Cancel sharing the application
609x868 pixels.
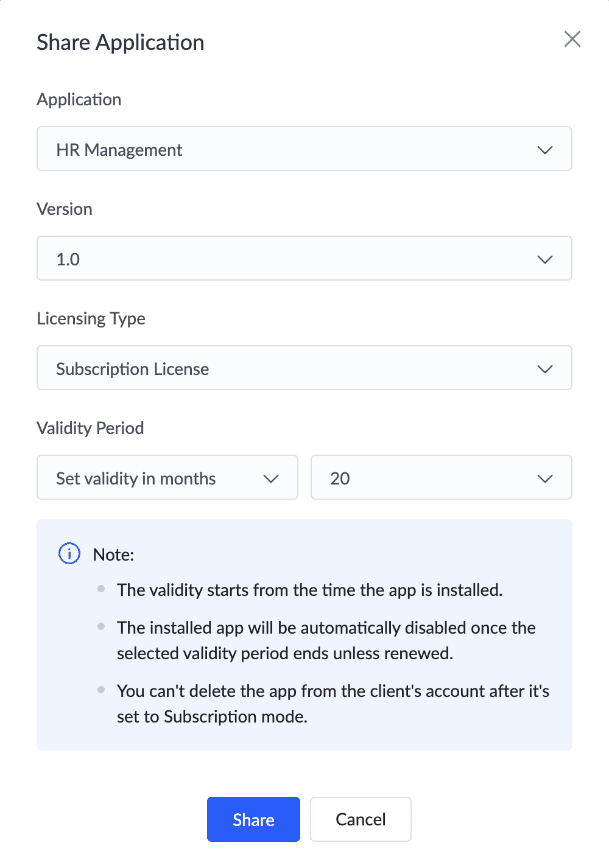pos(361,819)
